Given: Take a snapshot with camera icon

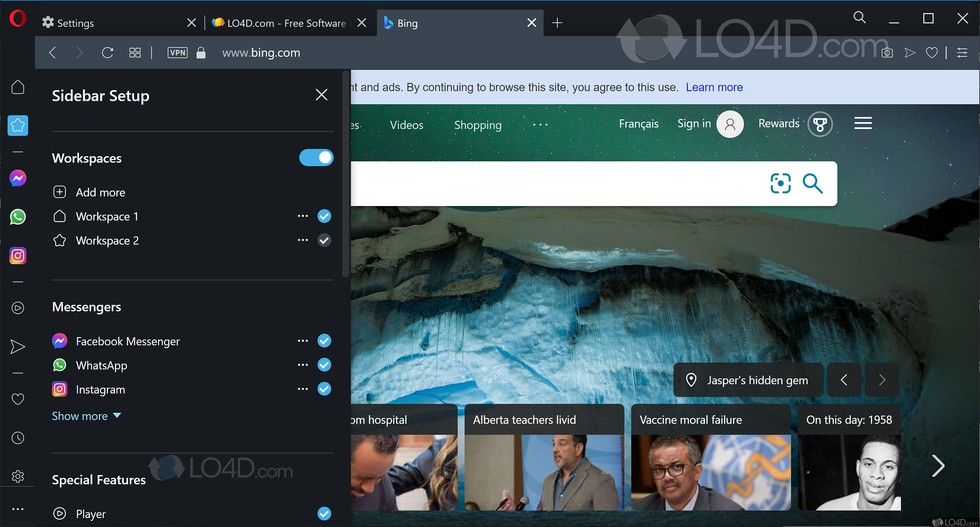Looking at the screenshot, I should pyautogui.click(x=887, y=53).
